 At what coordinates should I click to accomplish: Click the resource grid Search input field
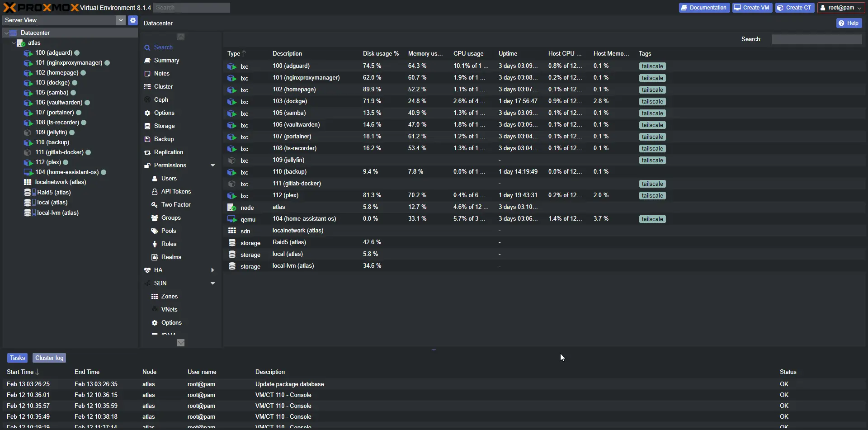click(816, 39)
